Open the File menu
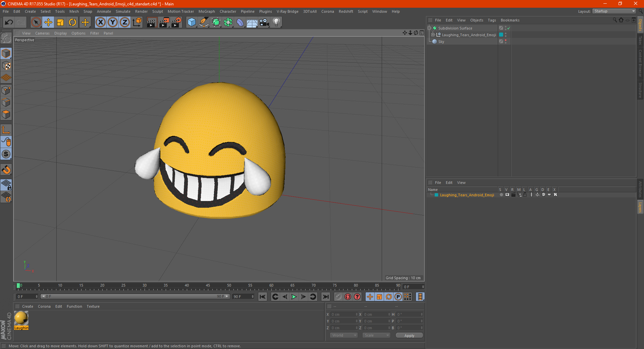The image size is (644, 349). click(6, 11)
